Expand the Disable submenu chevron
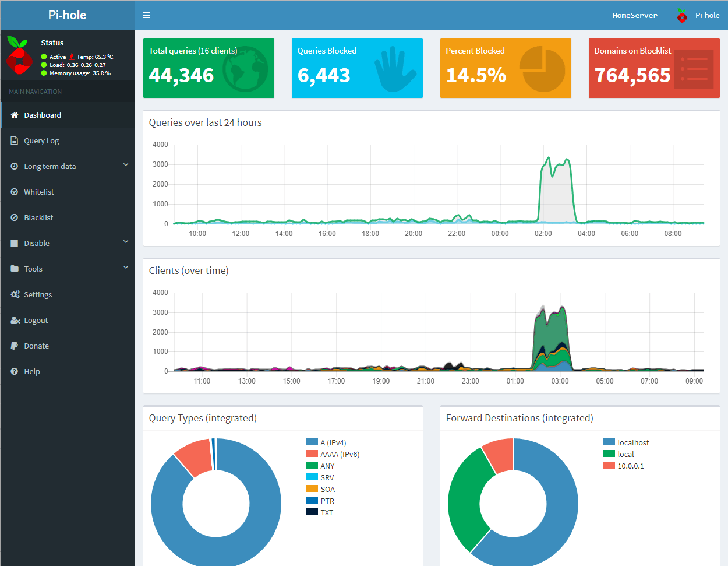This screenshot has width=728, height=566. tap(126, 242)
